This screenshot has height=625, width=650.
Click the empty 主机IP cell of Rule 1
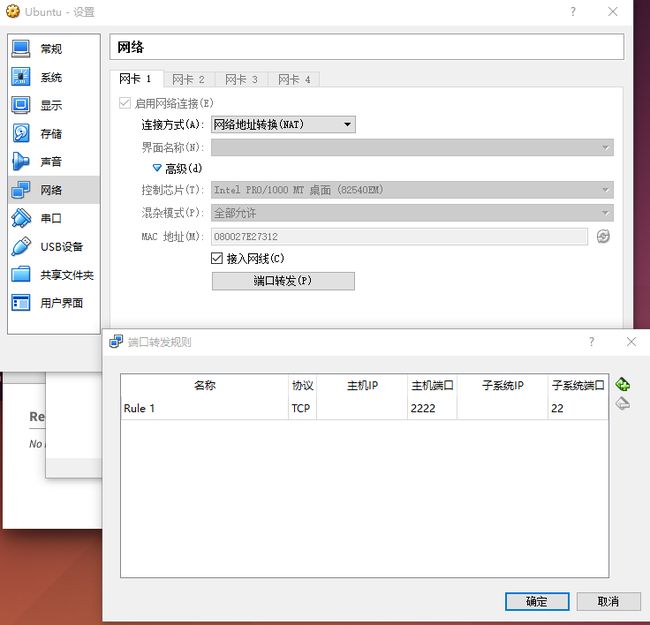coord(362,408)
